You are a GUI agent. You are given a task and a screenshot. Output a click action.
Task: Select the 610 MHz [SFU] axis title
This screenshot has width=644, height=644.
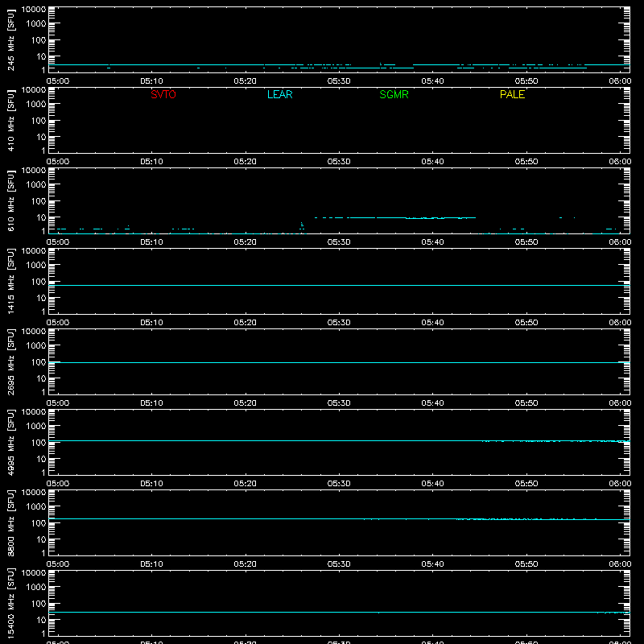click(11, 200)
